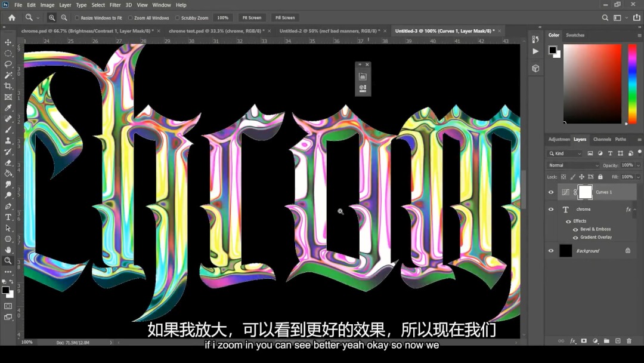Open the Normal blend mode dropdown
Screen dimensions: 644x363
[x=573, y=165]
